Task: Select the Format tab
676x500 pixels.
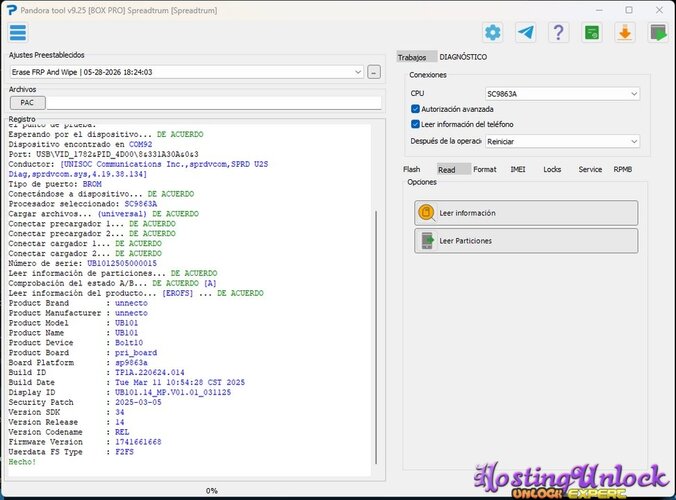Action: (485, 169)
